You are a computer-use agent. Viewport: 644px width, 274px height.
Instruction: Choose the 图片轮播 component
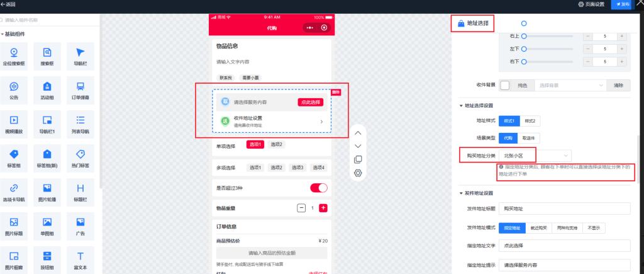47,191
